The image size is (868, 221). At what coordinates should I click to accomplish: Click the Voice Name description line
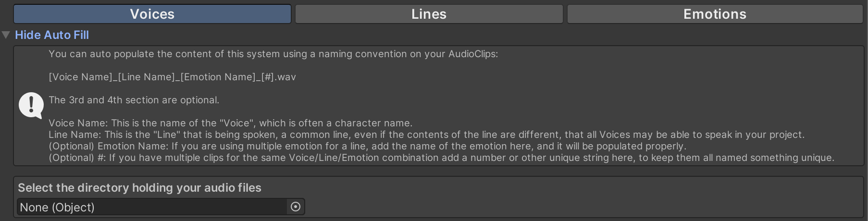230,123
